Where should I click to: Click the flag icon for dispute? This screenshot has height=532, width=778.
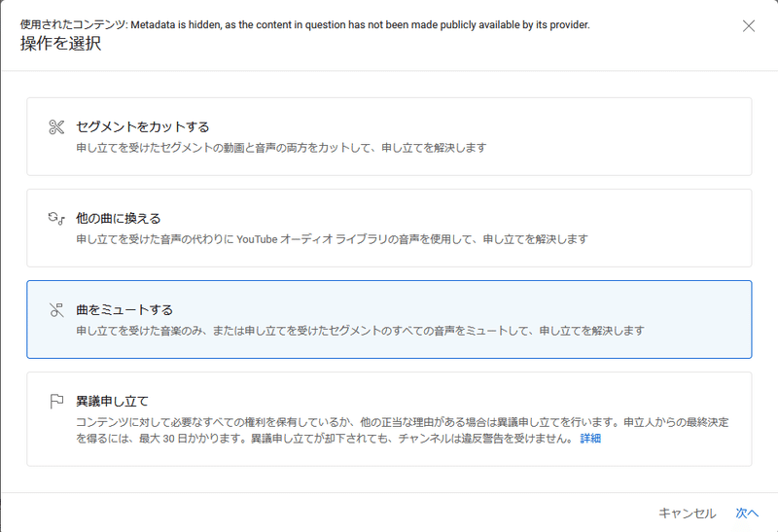click(x=56, y=401)
